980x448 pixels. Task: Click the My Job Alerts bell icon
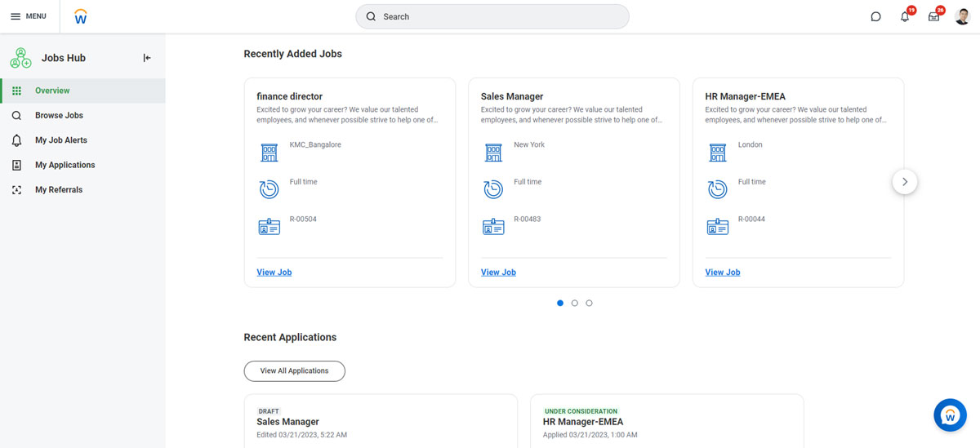(x=16, y=140)
